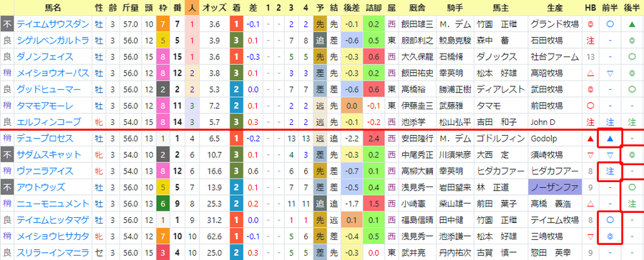
Task: Open horse ダノンフェイス
Action: [45, 56]
